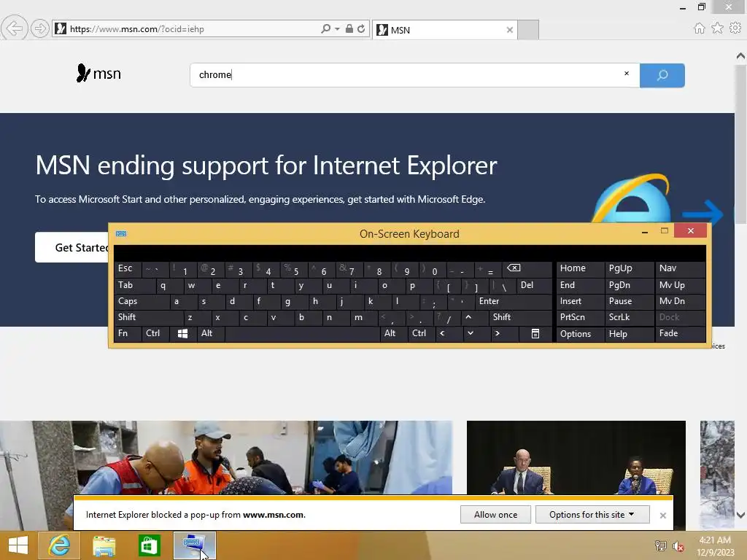Click the PgUp key
This screenshot has width=747, height=560.
pyautogui.click(x=629, y=268)
